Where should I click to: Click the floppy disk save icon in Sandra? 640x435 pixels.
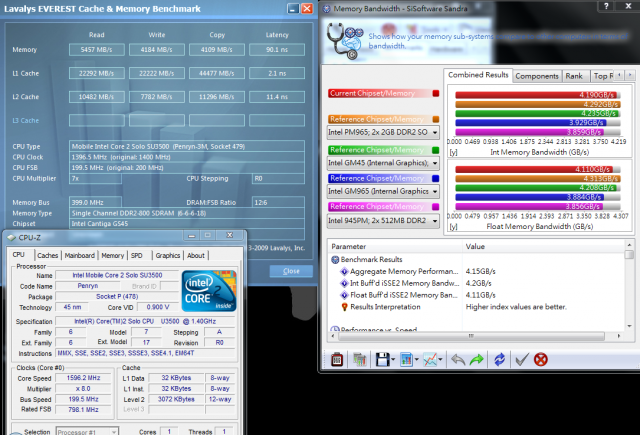pyautogui.click(x=382, y=360)
